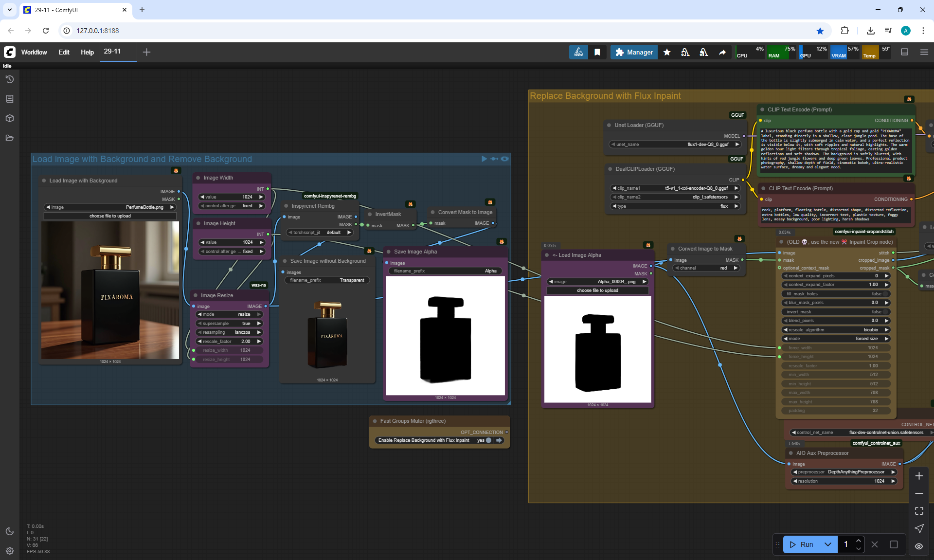934x560 pixels.
Task: Open the workflows folder sidebar icon
Action: [x=10, y=138]
